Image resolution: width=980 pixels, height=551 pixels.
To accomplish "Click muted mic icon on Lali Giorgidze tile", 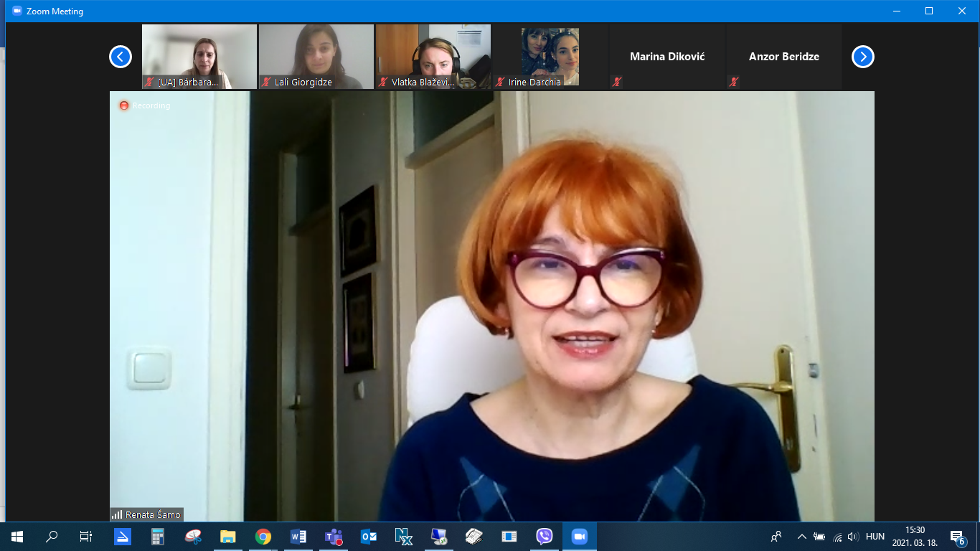I will pos(266,82).
